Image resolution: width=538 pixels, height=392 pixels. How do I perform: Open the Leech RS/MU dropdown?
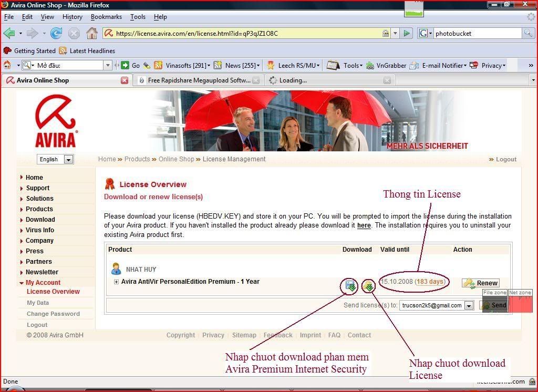click(x=293, y=65)
